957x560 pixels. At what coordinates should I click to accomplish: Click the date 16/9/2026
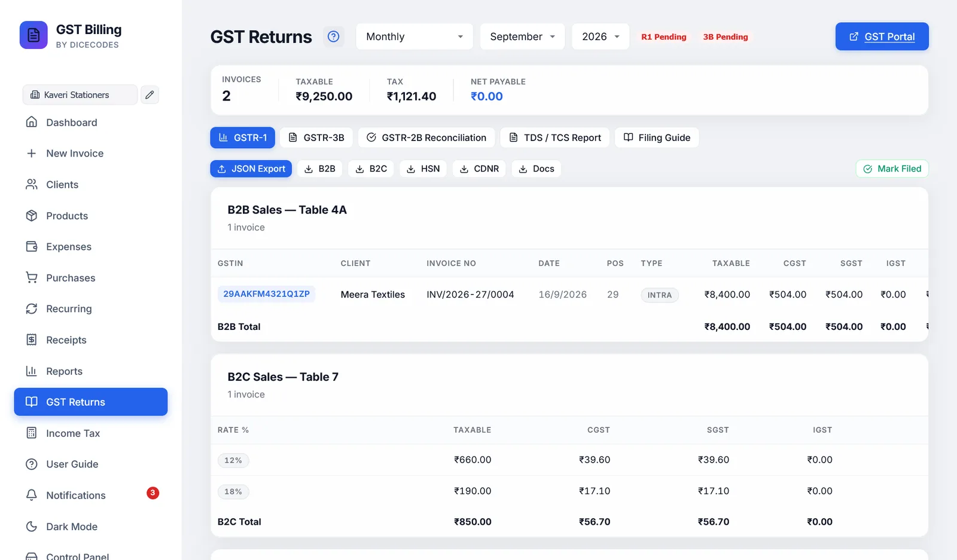(x=563, y=294)
